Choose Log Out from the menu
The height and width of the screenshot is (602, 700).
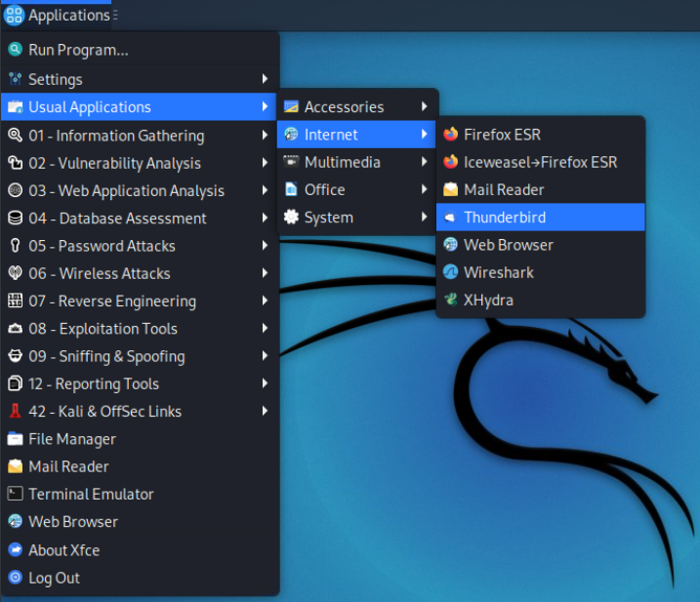[x=54, y=578]
